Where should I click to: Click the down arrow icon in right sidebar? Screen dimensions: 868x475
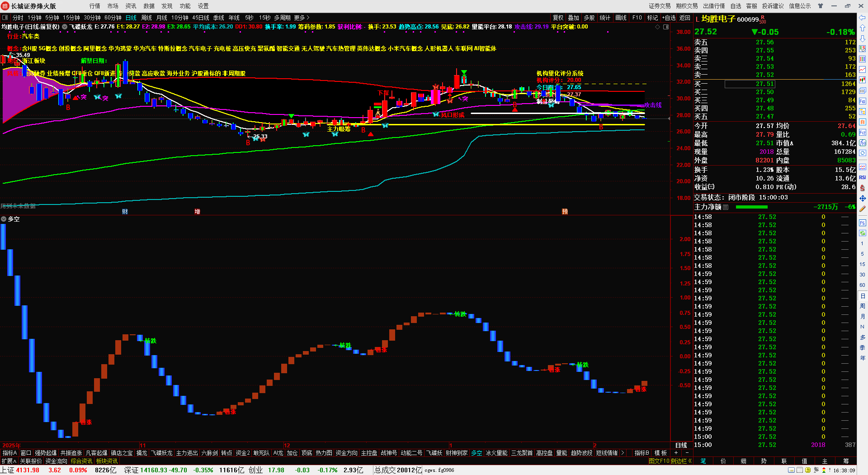(863, 38)
